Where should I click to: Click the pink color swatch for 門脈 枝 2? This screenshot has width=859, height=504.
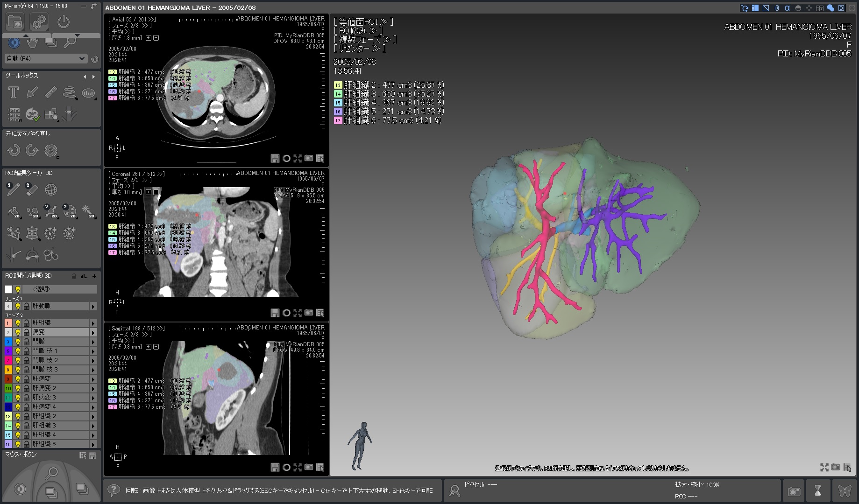coord(8,360)
